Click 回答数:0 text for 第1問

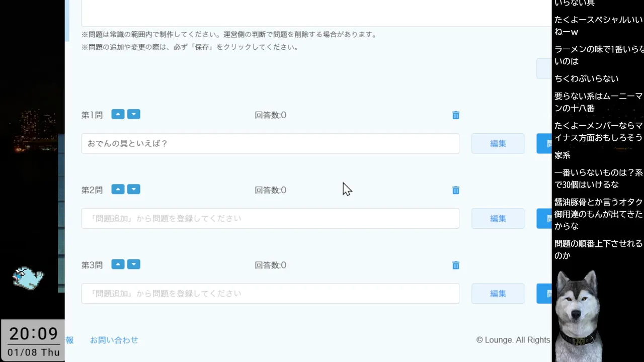click(x=271, y=115)
